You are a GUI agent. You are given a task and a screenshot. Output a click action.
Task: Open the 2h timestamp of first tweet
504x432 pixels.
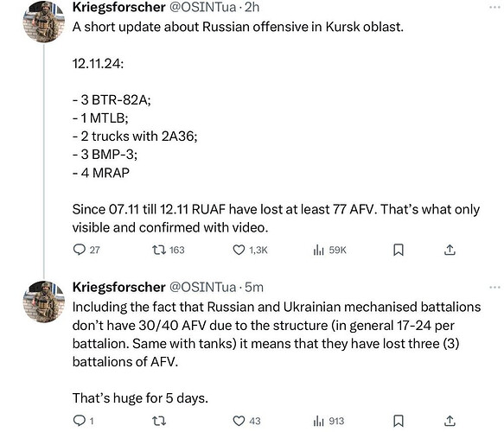[x=252, y=7]
